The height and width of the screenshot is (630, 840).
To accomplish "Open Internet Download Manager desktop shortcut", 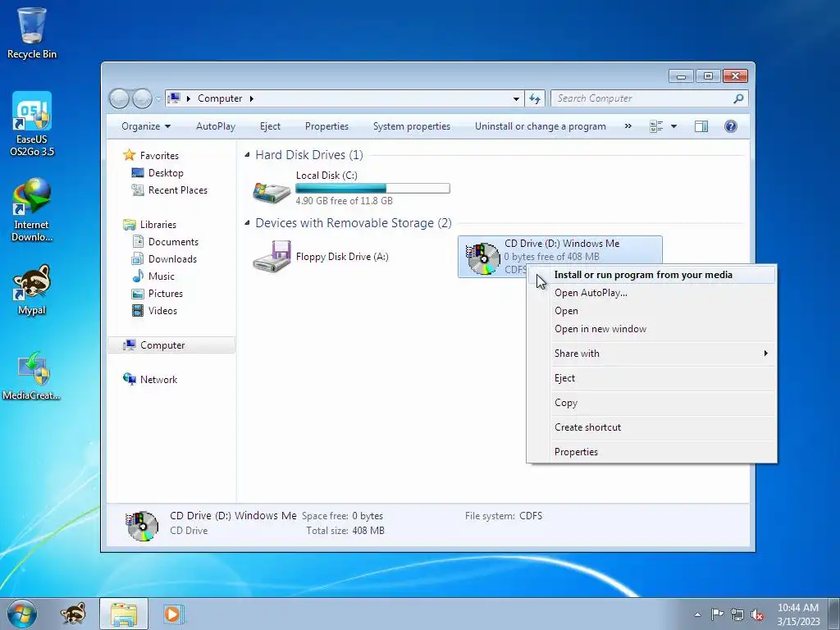I will 32,209.
